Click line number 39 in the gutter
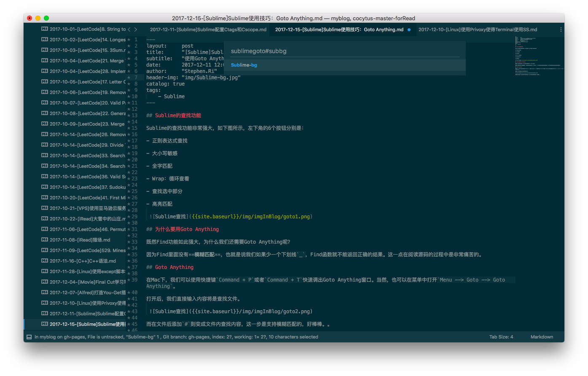The width and height of the screenshot is (588, 376). 134,280
